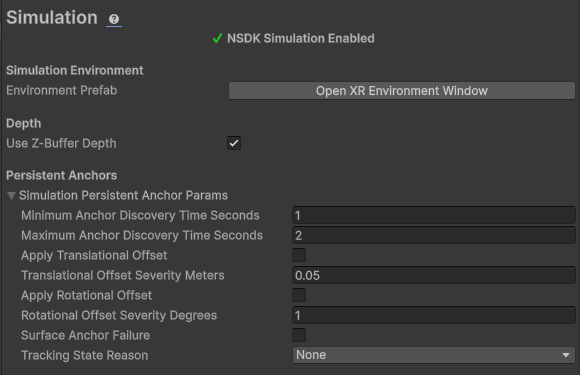This screenshot has height=375, width=580.
Task: Click Simulation Persistent Anchor Params label
Action: 124,195
